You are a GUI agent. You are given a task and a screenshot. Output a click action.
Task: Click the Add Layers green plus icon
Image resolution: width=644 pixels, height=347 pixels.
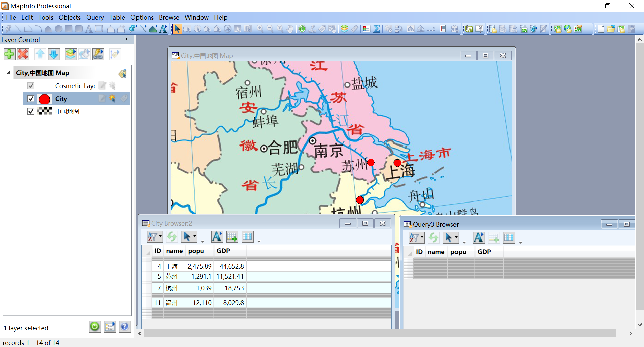(x=9, y=54)
